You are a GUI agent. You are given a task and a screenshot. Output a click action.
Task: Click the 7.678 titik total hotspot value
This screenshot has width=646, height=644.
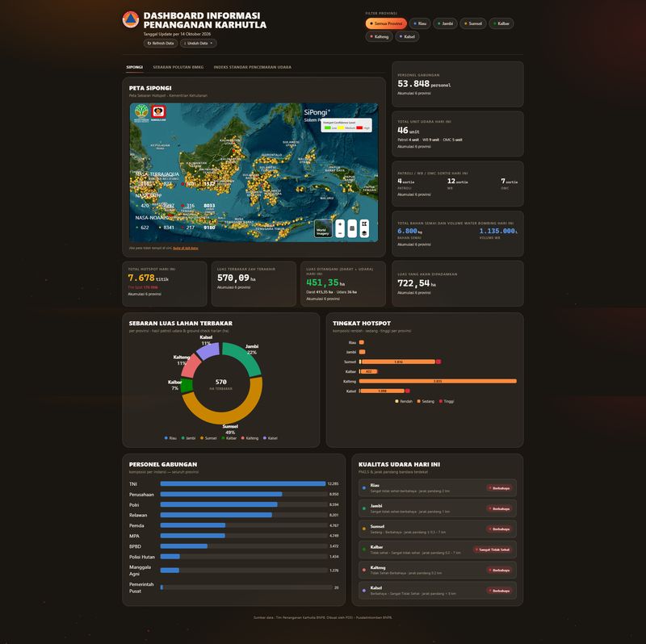tap(149, 278)
